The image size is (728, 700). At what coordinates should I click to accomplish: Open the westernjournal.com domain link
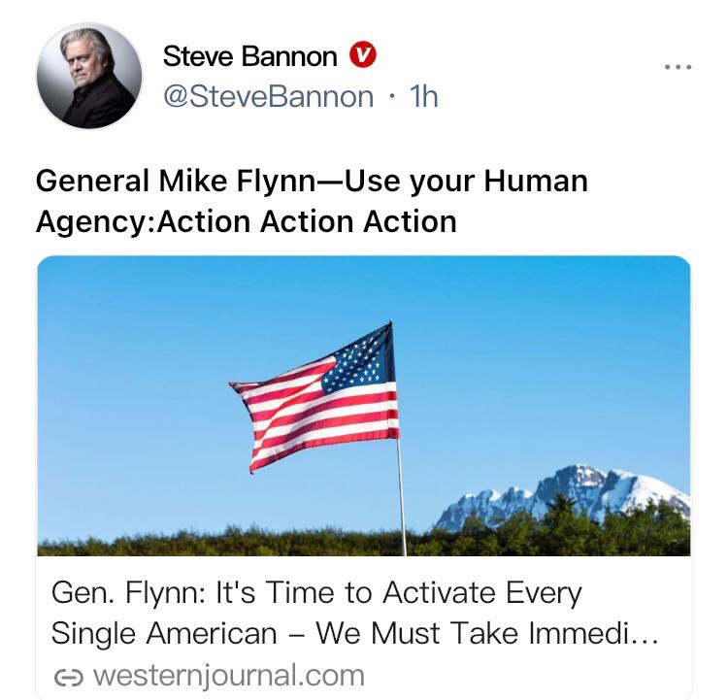tap(229, 676)
